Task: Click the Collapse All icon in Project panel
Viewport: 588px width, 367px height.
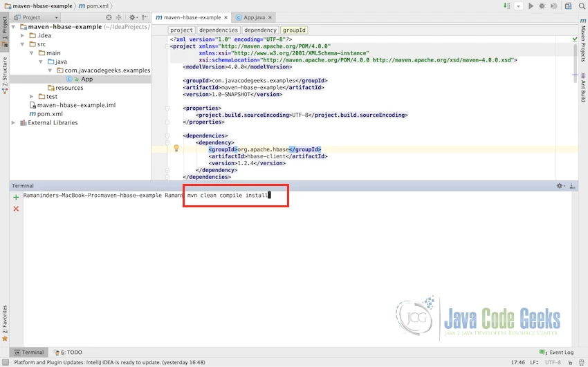Action: (119, 17)
